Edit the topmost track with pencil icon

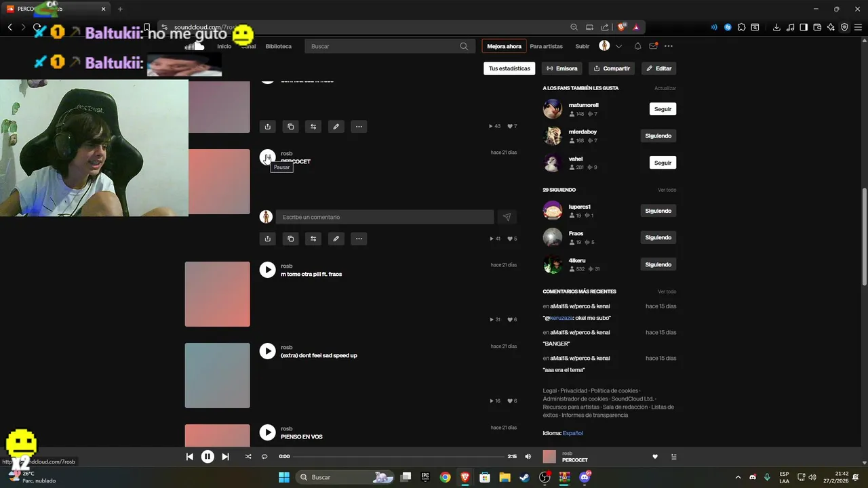[x=336, y=127]
